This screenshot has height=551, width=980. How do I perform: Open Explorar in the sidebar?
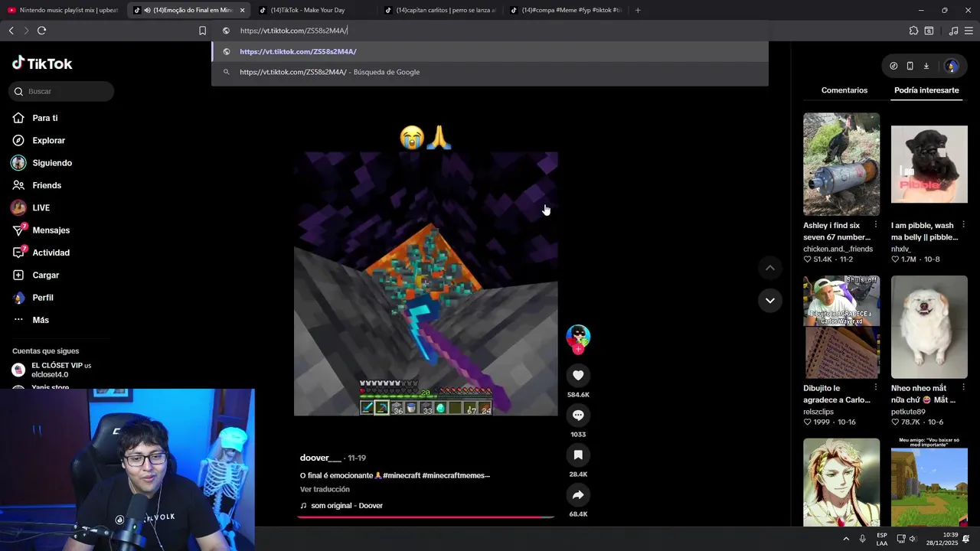point(48,141)
